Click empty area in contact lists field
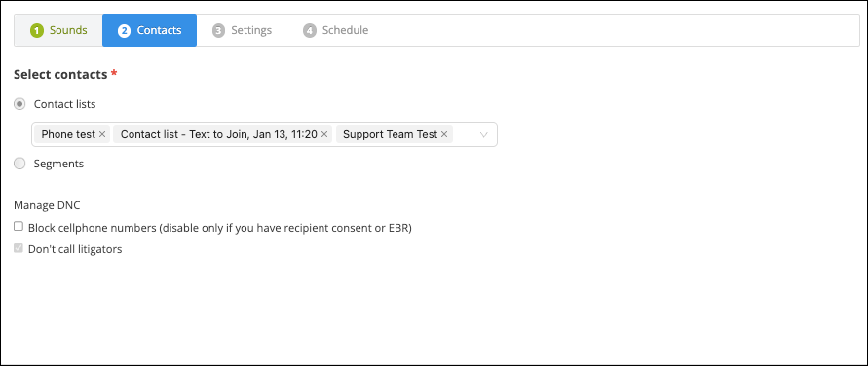This screenshot has height=366, width=868. click(465, 134)
